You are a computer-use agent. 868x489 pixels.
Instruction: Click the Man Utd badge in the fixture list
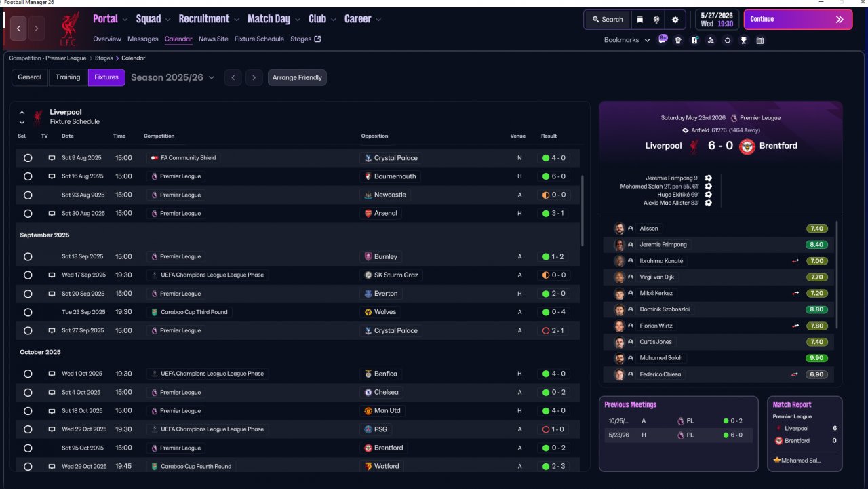(x=368, y=411)
